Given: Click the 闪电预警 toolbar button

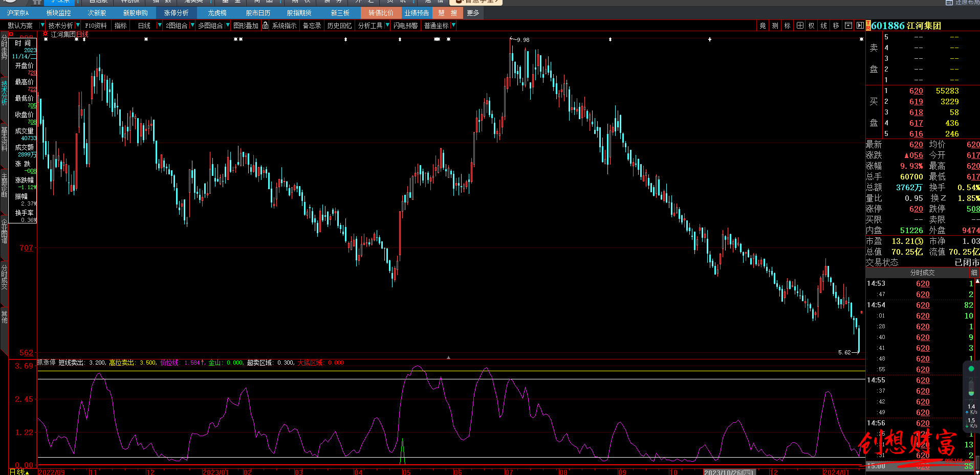Looking at the screenshot, I should coord(405,26).
